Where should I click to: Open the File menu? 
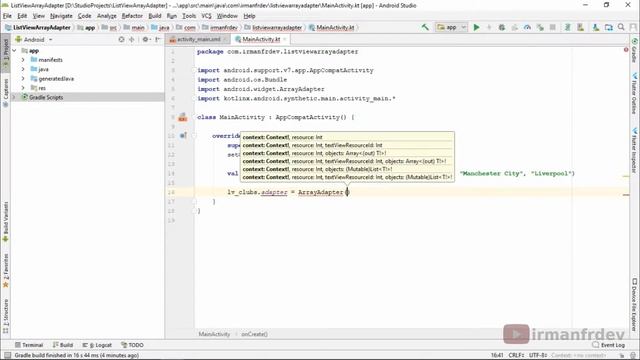click(x=7, y=16)
